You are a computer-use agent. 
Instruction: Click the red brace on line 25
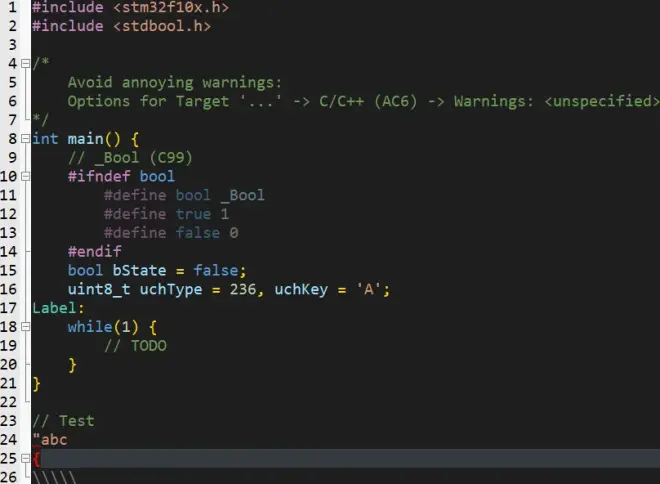coord(37,459)
